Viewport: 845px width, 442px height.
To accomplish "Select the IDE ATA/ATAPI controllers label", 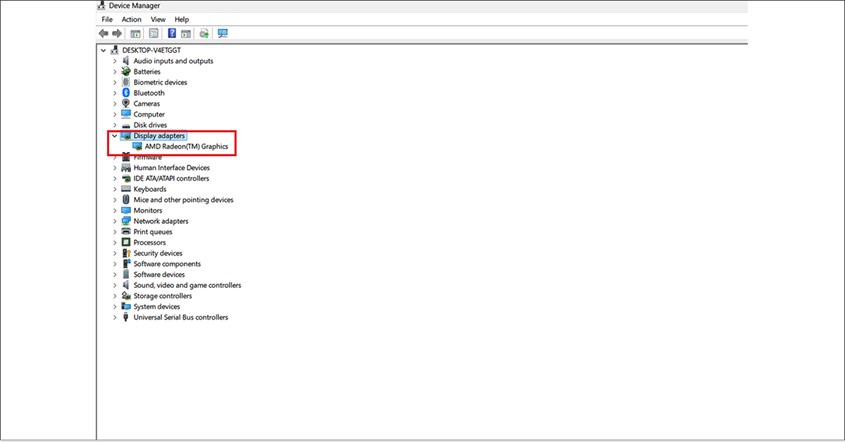I will (171, 178).
